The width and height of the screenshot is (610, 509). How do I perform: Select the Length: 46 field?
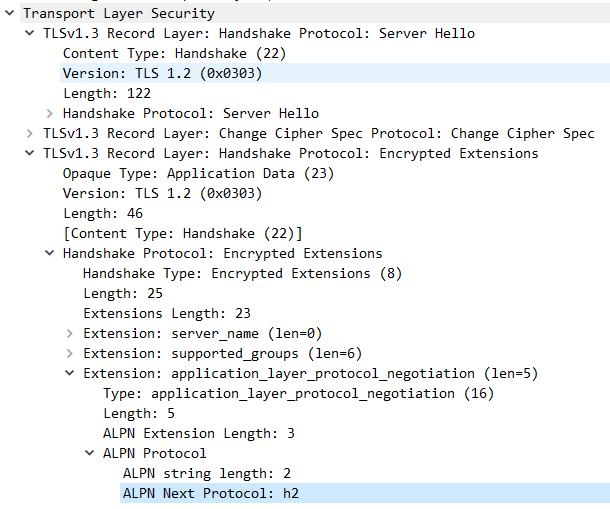(x=103, y=213)
